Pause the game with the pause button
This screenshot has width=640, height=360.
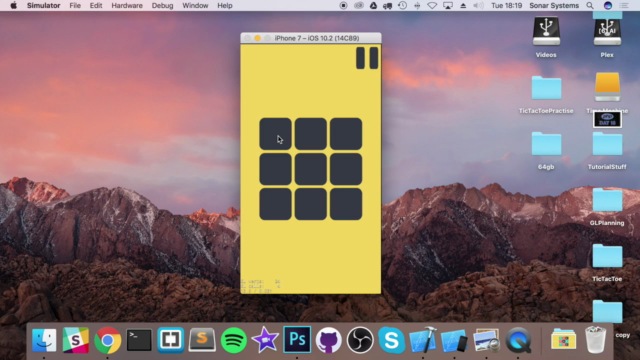pos(367,58)
